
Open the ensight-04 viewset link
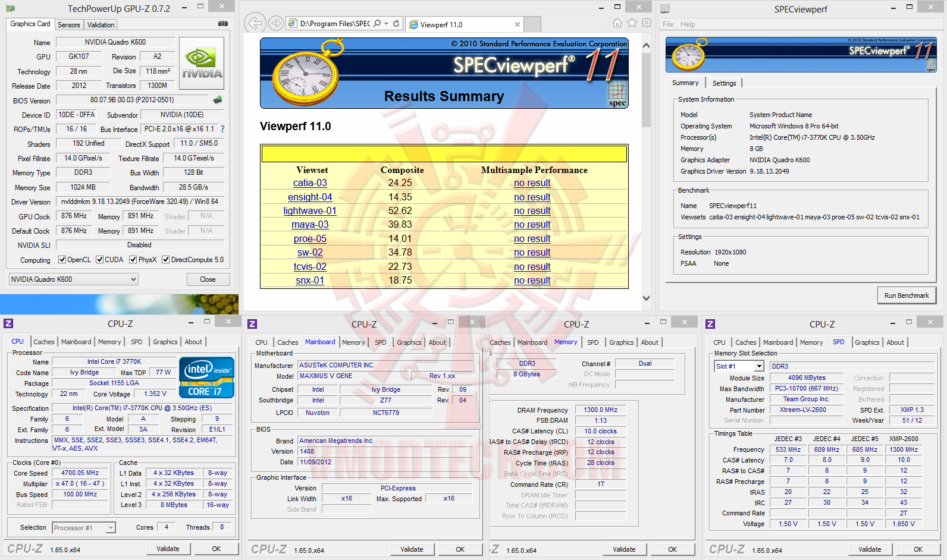[310, 197]
